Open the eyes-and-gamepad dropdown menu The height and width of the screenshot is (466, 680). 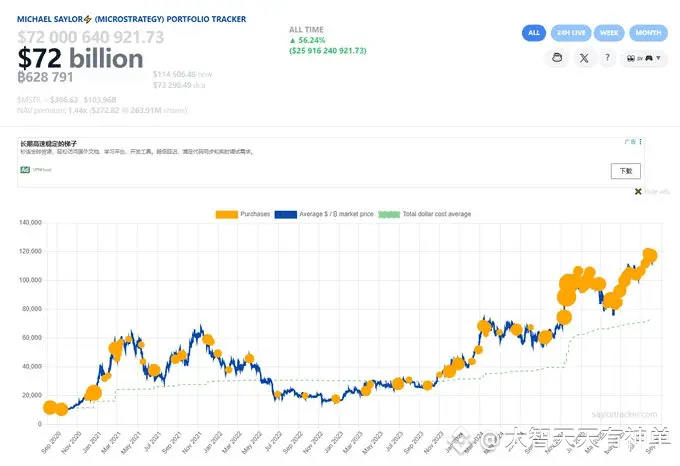[x=644, y=58]
